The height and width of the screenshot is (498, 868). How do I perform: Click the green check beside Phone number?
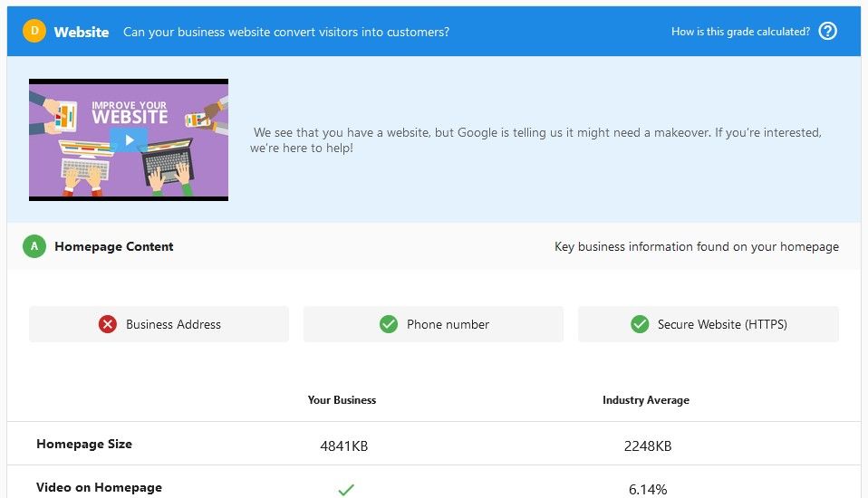pyautogui.click(x=389, y=324)
